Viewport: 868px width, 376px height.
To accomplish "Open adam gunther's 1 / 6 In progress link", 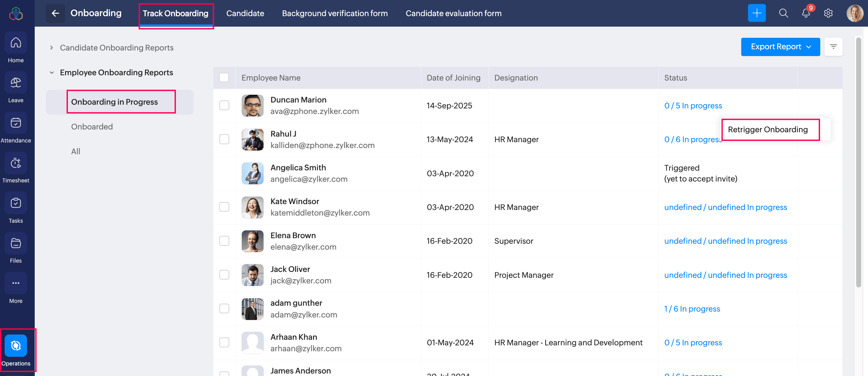I will (692, 309).
